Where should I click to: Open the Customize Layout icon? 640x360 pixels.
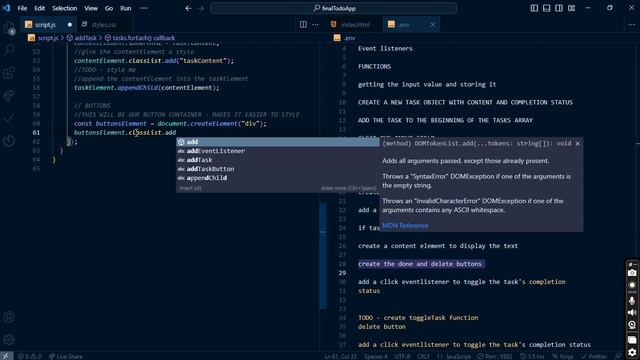tap(571, 8)
